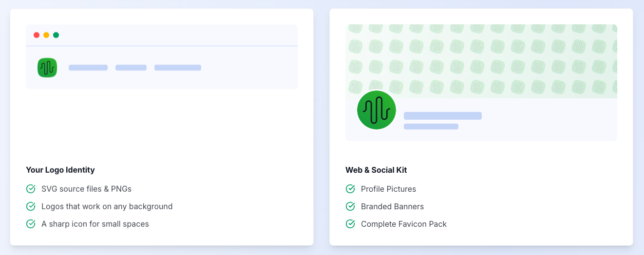Click checkmark icon beside SVG source files & PNGs
644x255 pixels.
31,189
